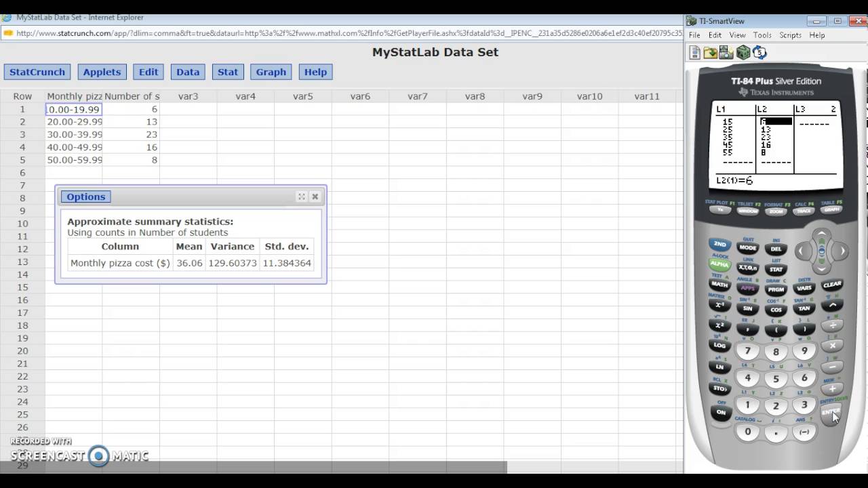This screenshot has width=868, height=488.
Task: Click the first document icon in TI-SmartView toolbar
Action: (x=694, y=53)
